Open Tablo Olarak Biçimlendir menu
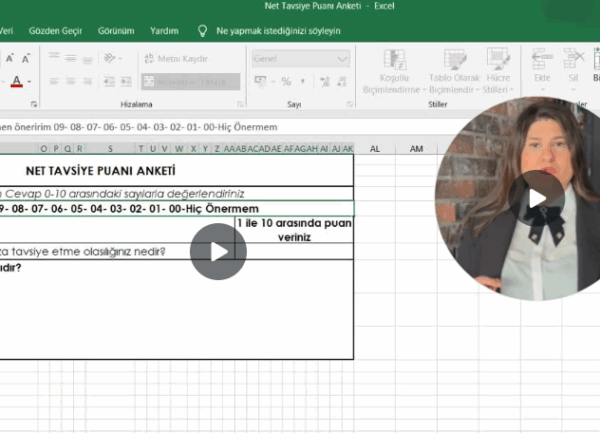The width and height of the screenshot is (600, 433). (454, 72)
